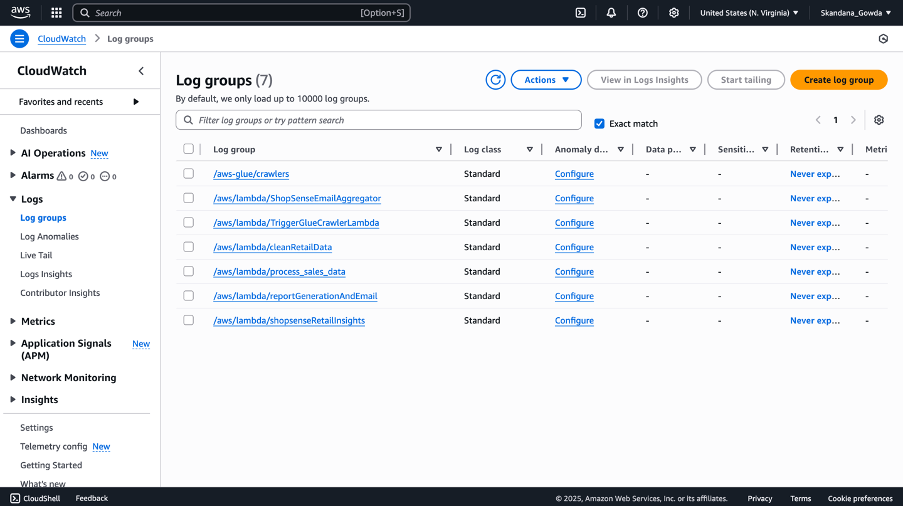
Task: Check the process_sales_data row checkbox
Action: pos(189,271)
